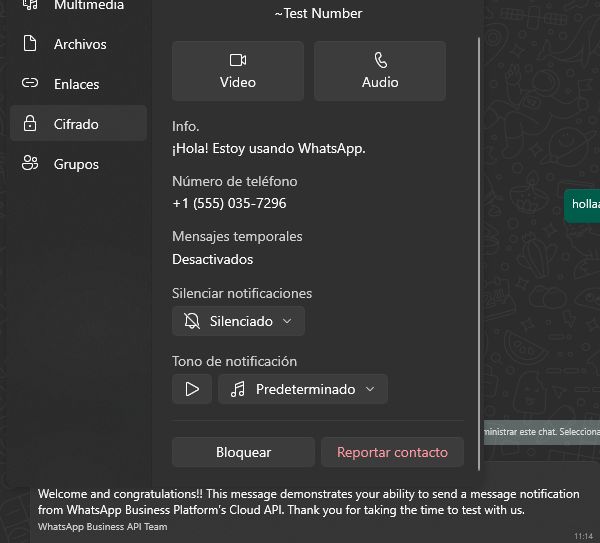600x543 pixels.
Task: Switch to the Enlaces tab
Action: 78,84
